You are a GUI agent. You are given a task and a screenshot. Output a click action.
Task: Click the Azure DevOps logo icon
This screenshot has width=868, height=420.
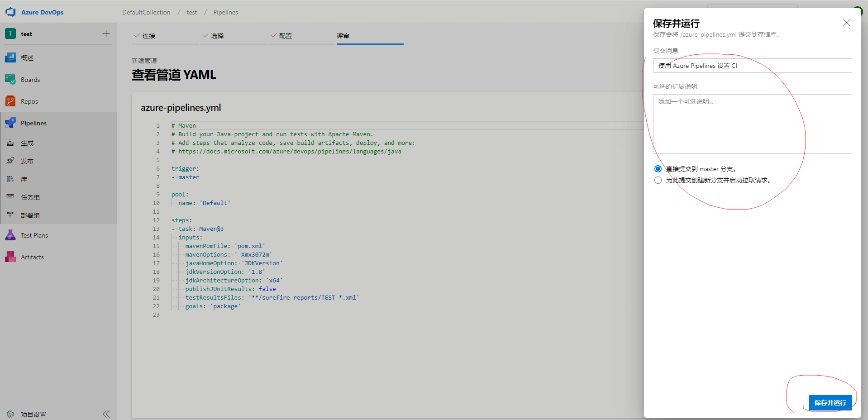point(10,12)
